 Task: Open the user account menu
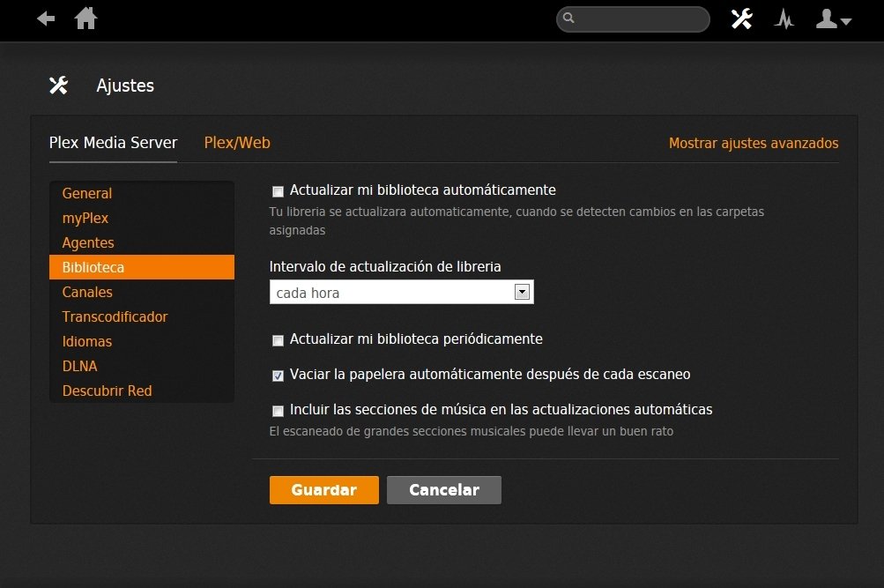tap(833, 19)
